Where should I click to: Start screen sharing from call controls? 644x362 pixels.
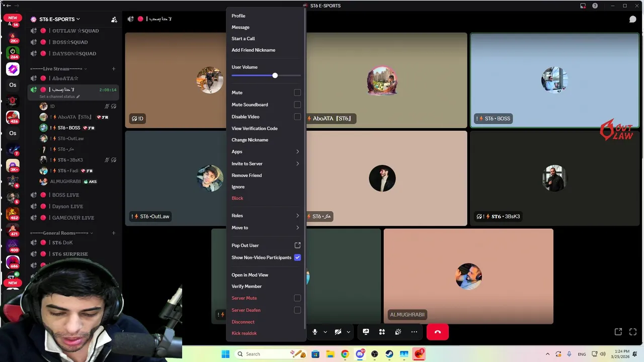366,332
